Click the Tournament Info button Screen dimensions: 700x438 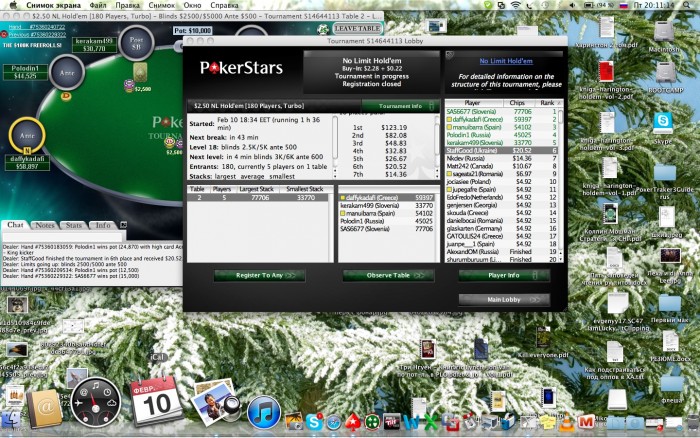pyautogui.click(x=400, y=106)
